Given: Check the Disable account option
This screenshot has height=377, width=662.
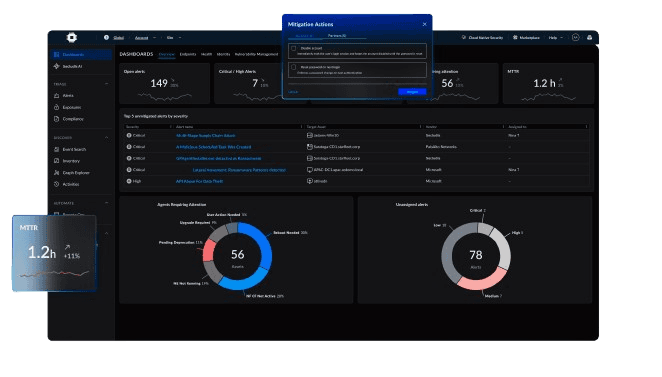Looking at the screenshot, I should coord(293,49).
